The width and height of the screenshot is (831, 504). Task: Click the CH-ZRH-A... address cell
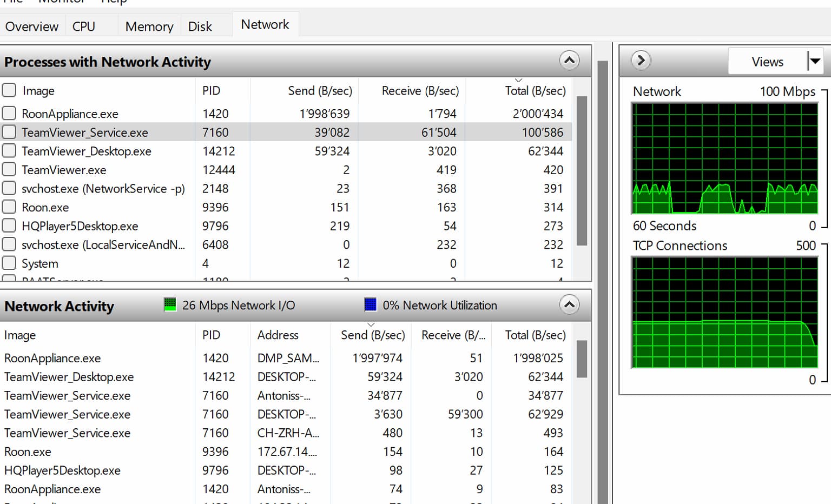click(x=288, y=433)
